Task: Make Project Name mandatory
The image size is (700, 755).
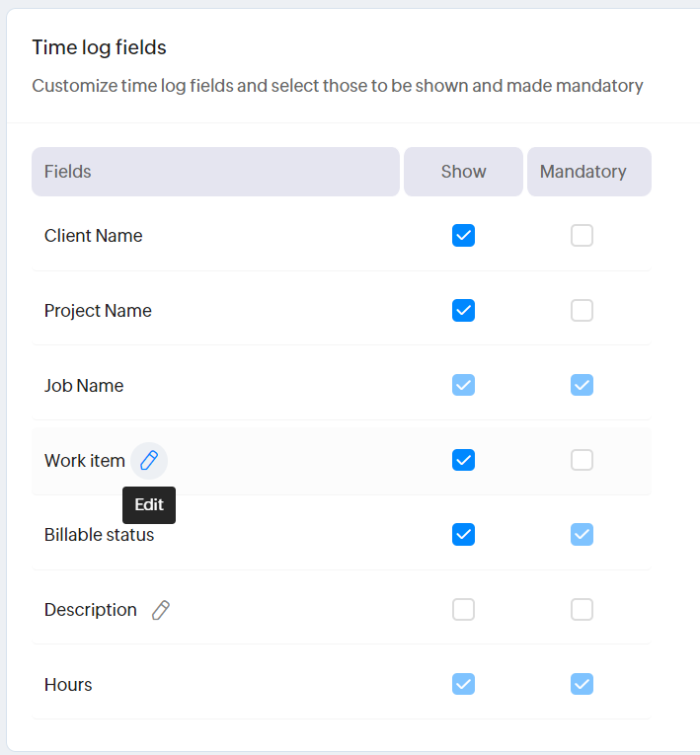Action: pyautogui.click(x=583, y=311)
